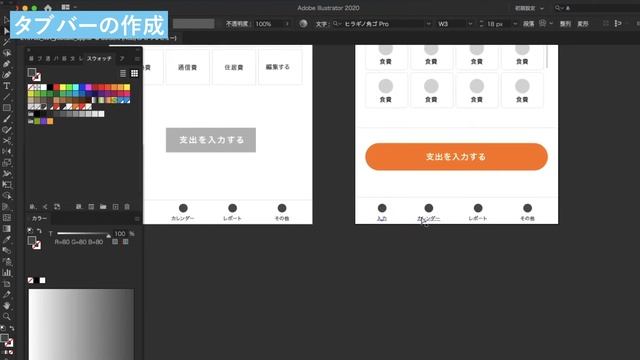640x360 pixels.
Task: Select the Line Segment tool
Action: 7,97
